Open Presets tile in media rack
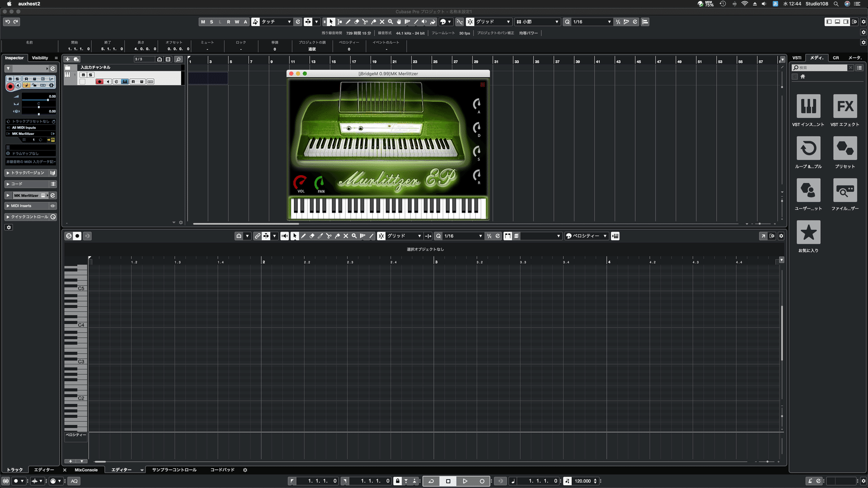 click(845, 148)
